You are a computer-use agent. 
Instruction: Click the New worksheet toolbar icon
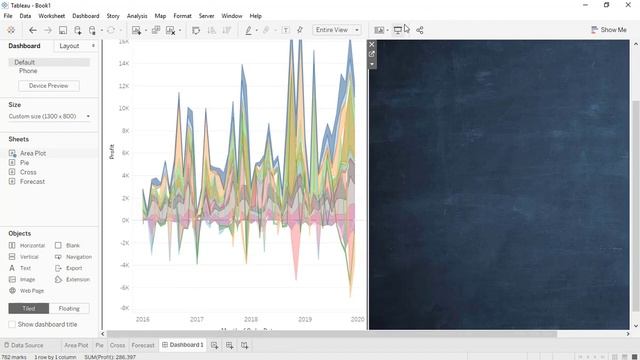(136, 30)
